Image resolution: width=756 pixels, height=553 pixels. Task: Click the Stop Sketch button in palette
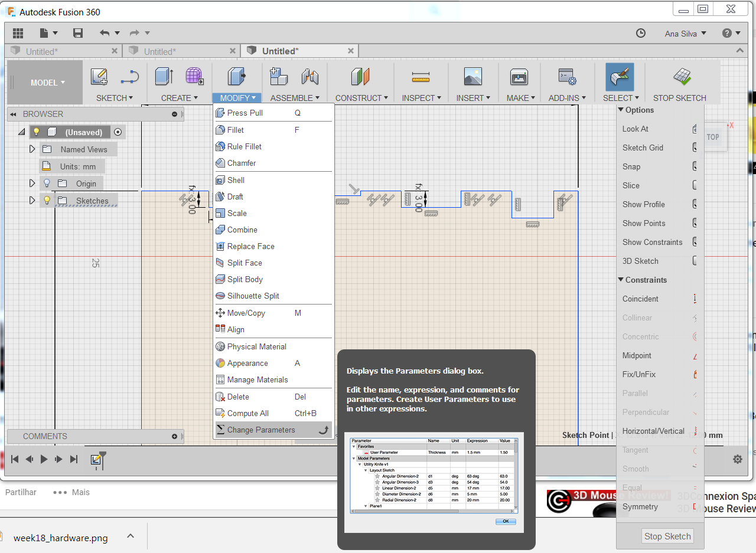tap(667, 536)
